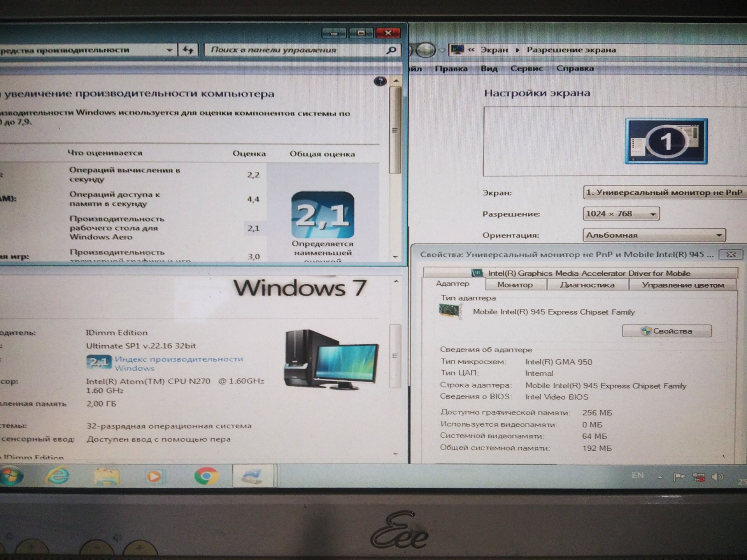Image resolution: width=747 pixels, height=560 pixels.
Task: Click the monitor icon in the address bar
Action: 457,49
